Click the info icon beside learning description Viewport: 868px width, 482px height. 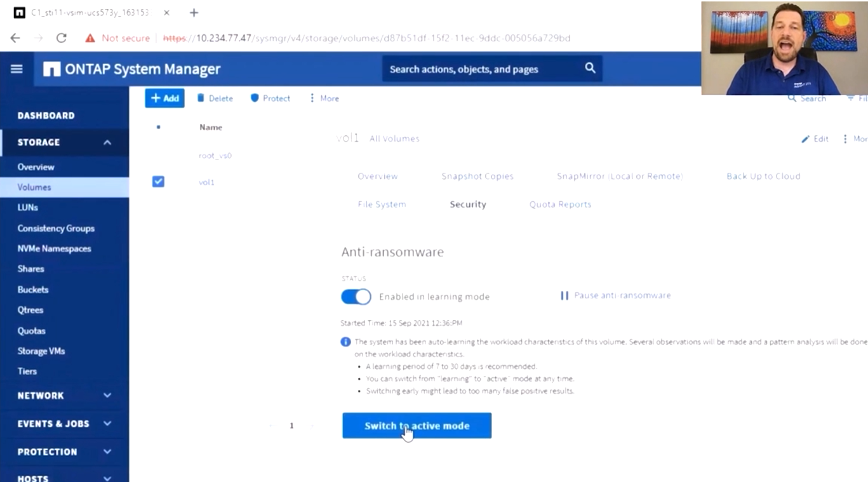pos(346,342)
